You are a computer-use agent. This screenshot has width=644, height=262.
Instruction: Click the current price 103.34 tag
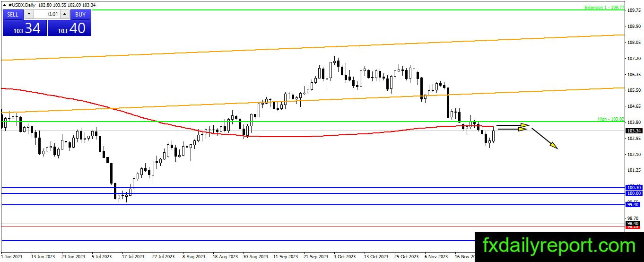(634, 131)
